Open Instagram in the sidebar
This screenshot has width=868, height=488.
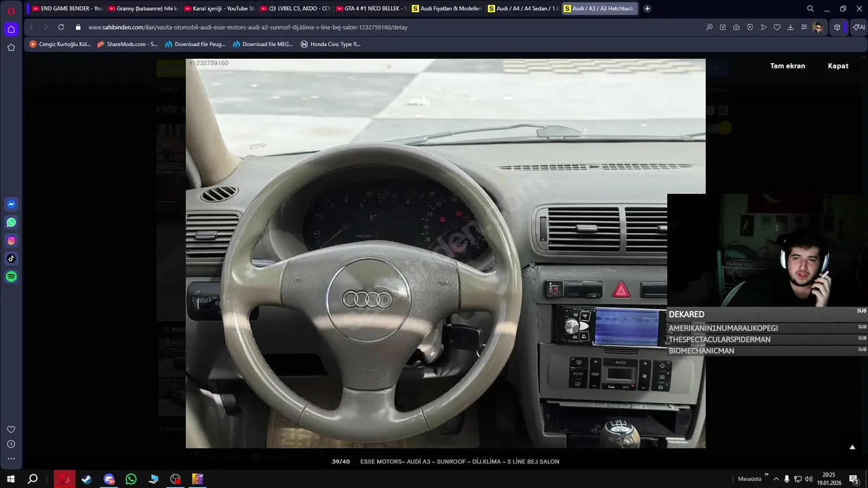click(11, 241)
